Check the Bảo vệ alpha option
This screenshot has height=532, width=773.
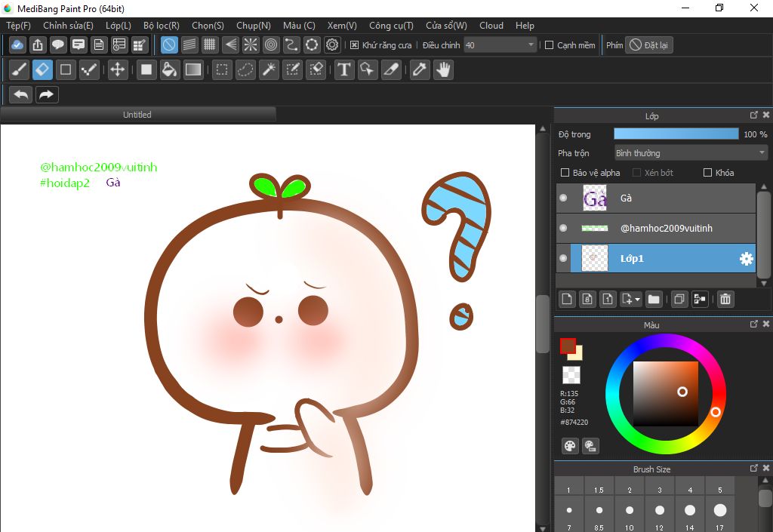(x=565, y=172)
